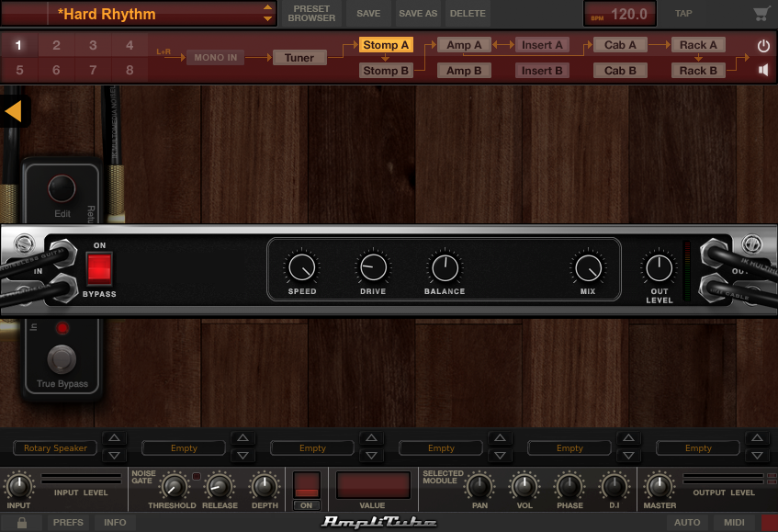The image size is (778, 532).
Task: Click the SAVE AS button
Action: 418,14
